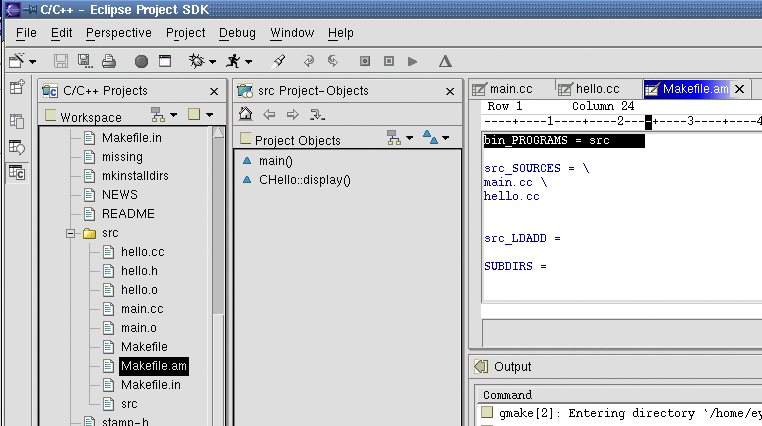Open the Debug icon dropdown arrow

coord(213,62)
